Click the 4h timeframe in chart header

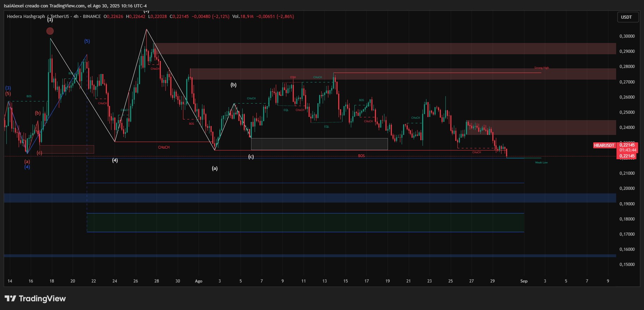[76, 17]
